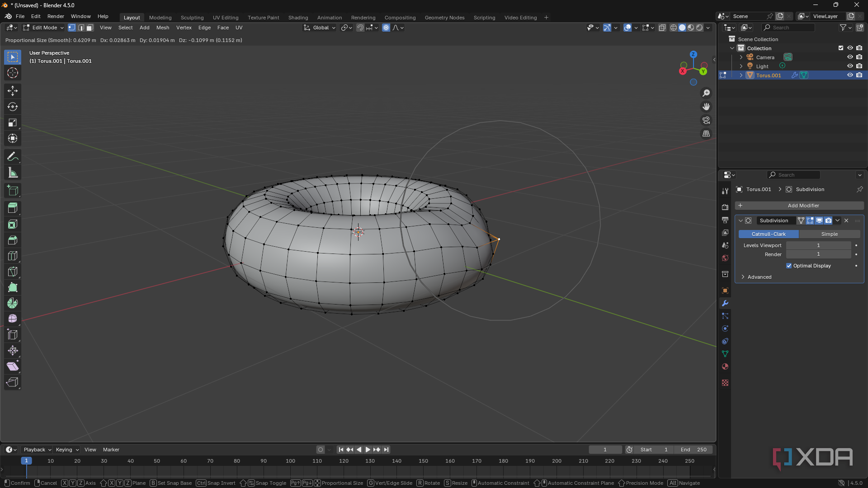Select the Smooth tool

tap(13, 319)
